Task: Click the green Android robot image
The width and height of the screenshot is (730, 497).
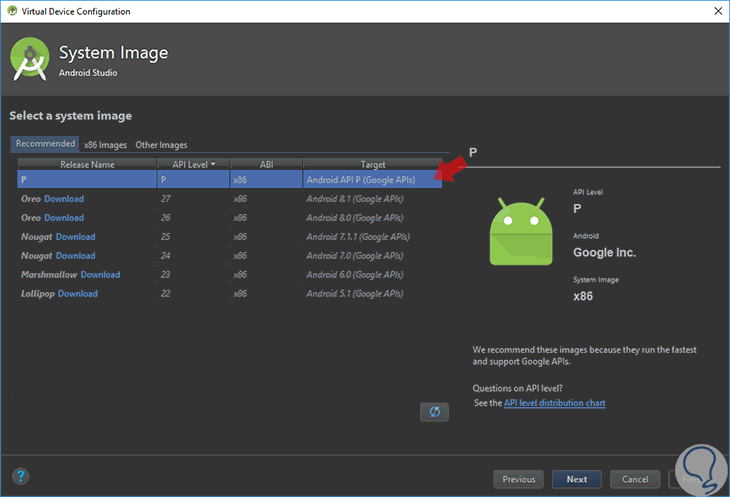Action: point(521,231)
